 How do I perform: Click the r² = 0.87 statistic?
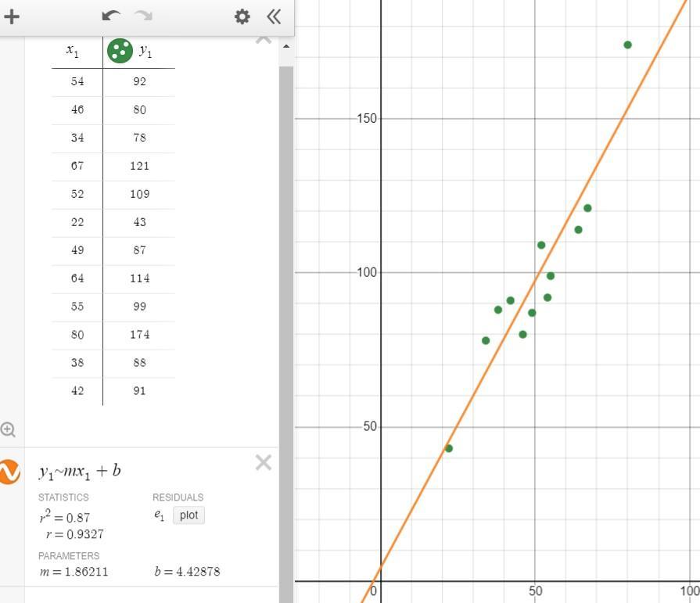coord(65,516)
